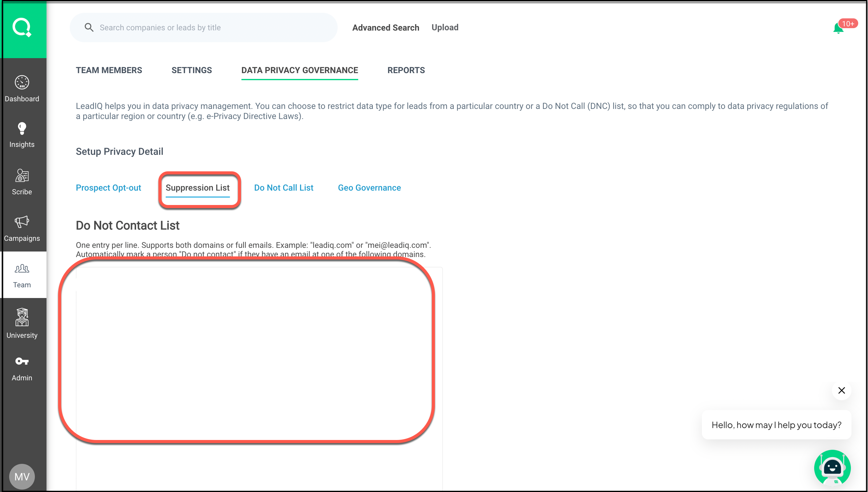Screen dimensions: 868x492
Task: Click the companies or leads search field
Action: tap(210, 28)
